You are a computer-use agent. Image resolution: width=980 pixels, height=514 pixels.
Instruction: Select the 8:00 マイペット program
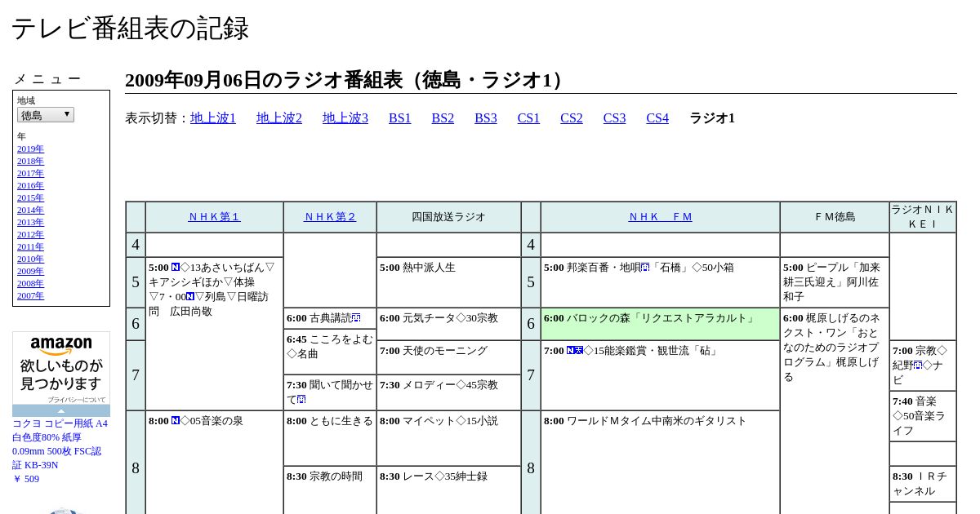coord(448,438)
